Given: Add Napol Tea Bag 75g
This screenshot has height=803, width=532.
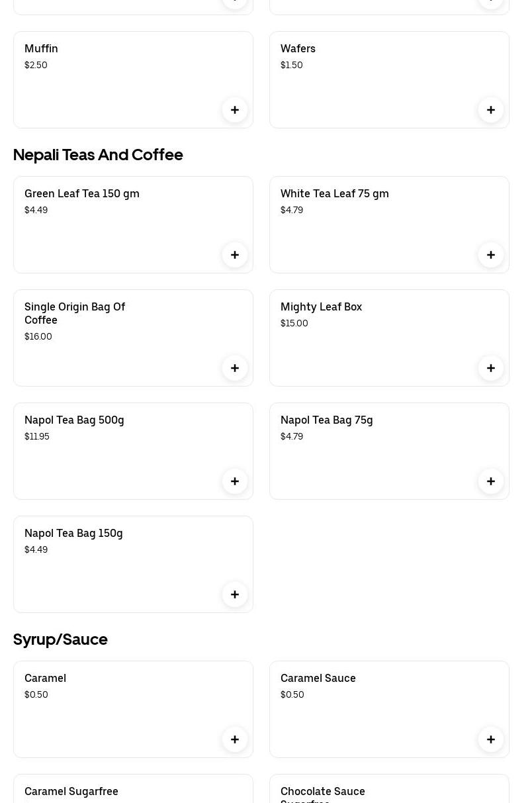Looking at the screenshot, I should tap(491, 481).
